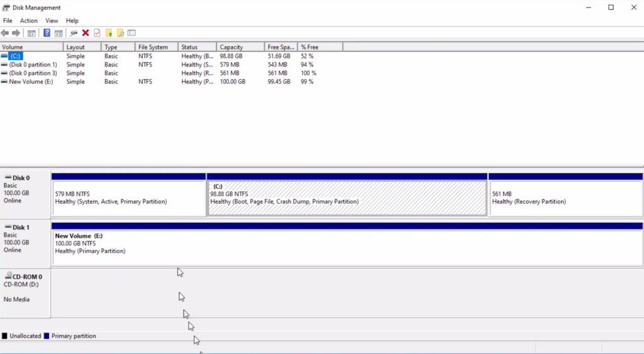This screenshot has height=354, width=644.
Task: Open the Action menu
Action: pyautogui.click(x=29, y=21)
